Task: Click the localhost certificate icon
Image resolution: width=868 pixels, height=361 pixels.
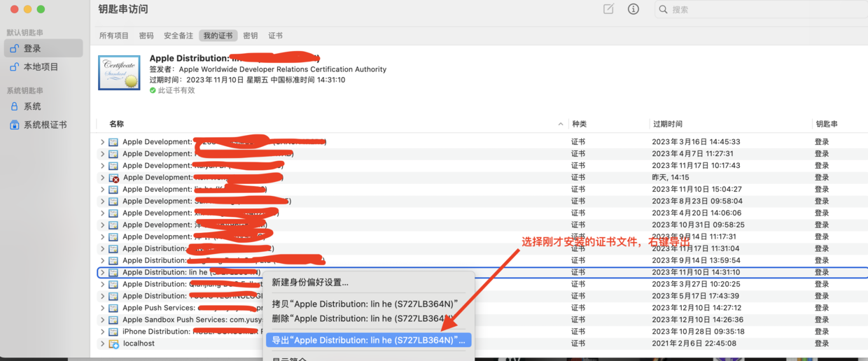Action: (113, 344)
